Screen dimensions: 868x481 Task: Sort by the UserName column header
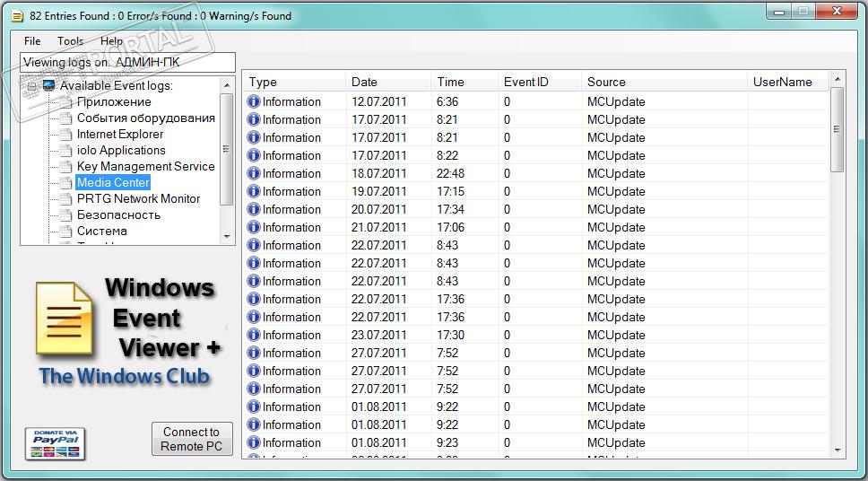point(788,82)
